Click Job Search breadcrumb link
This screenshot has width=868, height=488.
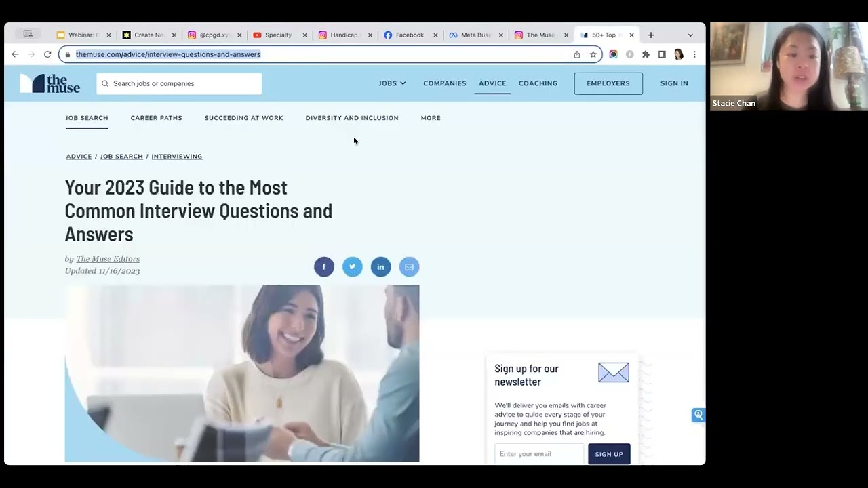point(121,157)
